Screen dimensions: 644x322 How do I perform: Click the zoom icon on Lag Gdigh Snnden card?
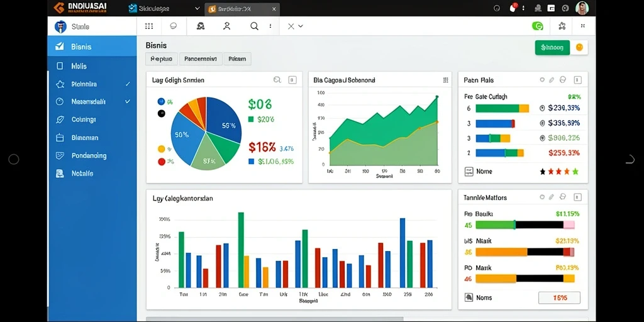277,80
